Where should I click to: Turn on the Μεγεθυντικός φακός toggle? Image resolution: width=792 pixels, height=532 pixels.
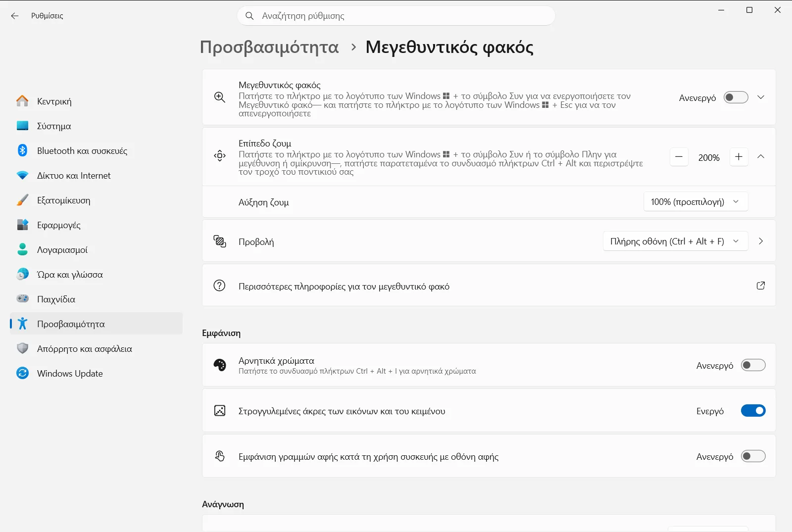coord(736,97)
